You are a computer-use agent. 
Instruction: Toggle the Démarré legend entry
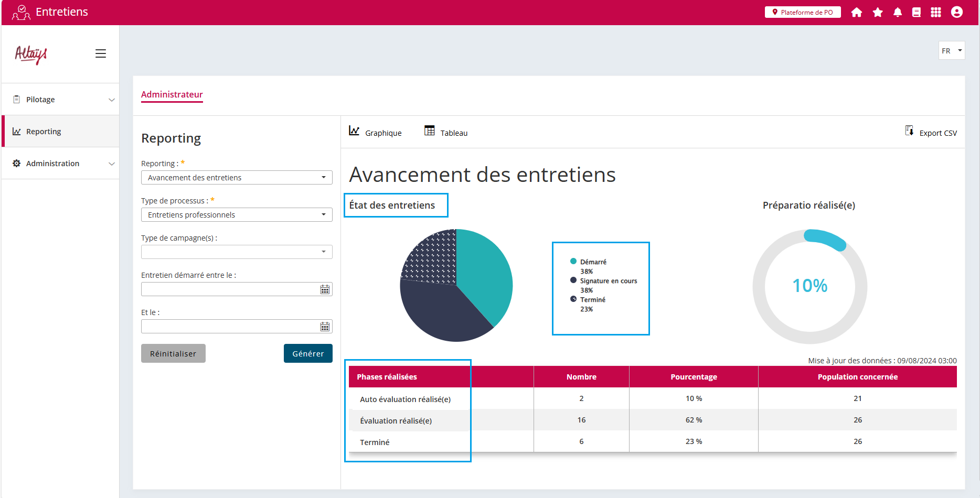(x=593, y=262)
